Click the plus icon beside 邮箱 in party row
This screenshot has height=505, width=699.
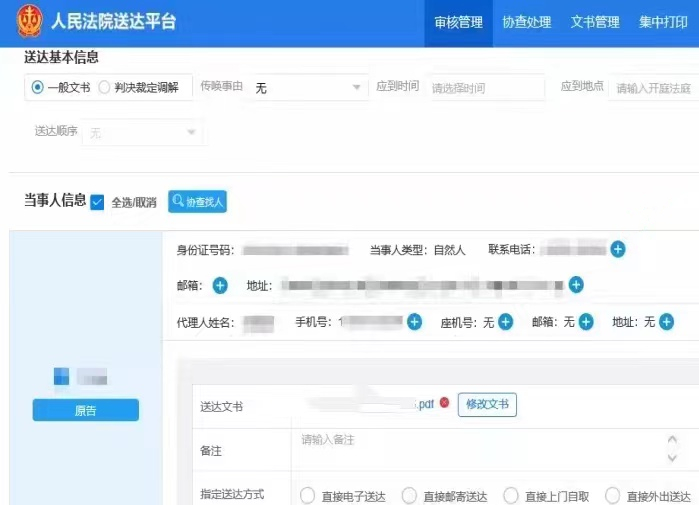pos(220,286)
